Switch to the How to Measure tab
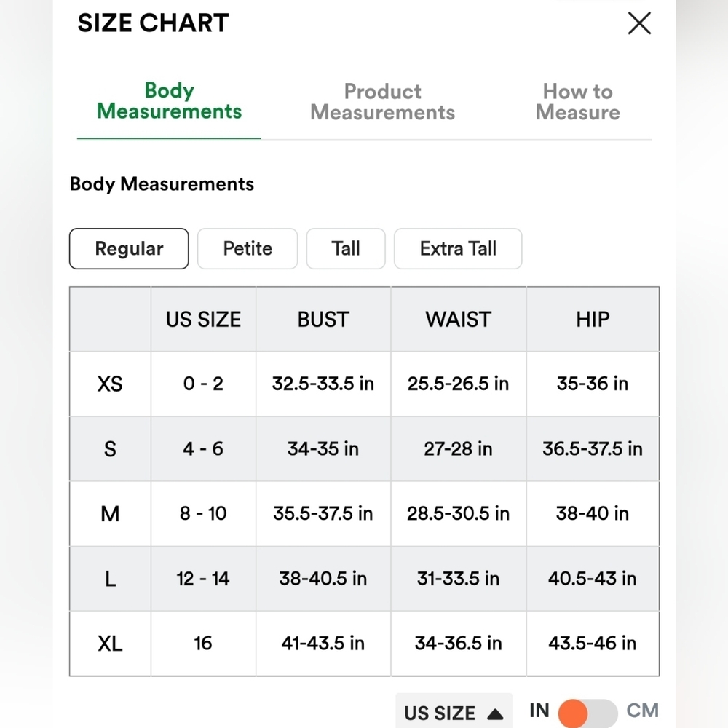This screenshot has height=728, width=728. [x=577, y=102]
